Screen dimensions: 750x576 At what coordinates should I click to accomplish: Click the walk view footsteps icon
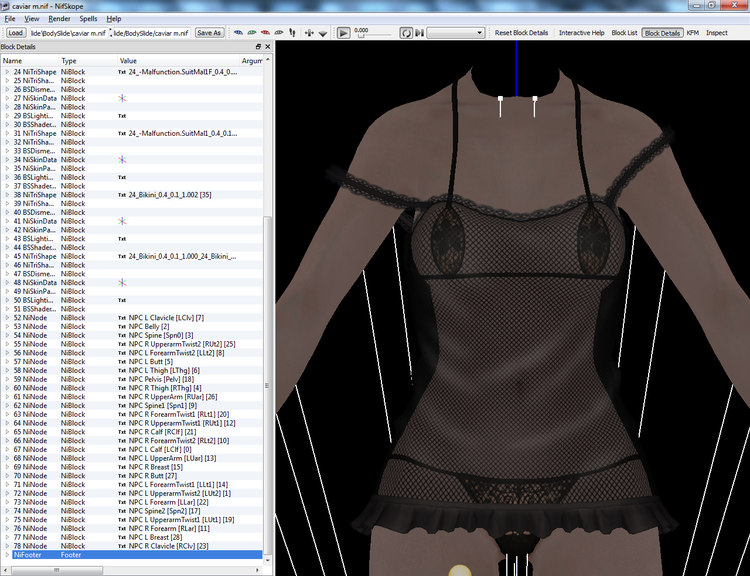click(292, 33)
